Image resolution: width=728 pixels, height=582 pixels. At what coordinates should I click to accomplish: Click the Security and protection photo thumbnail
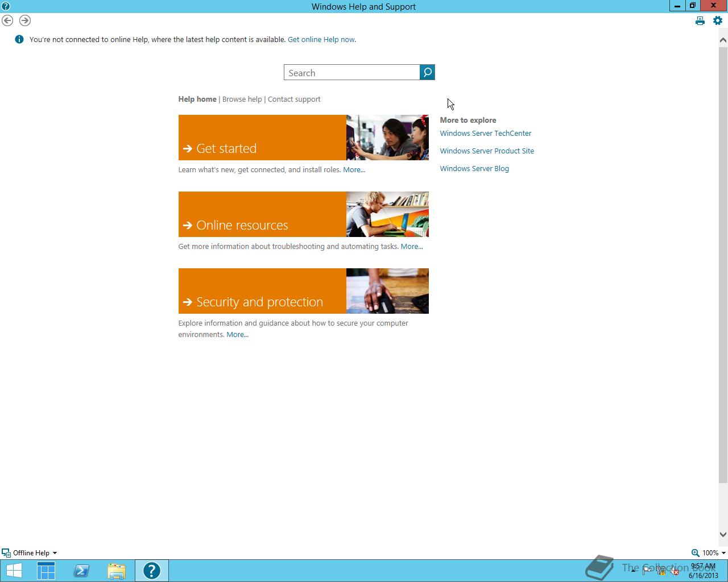coord(387,291)
